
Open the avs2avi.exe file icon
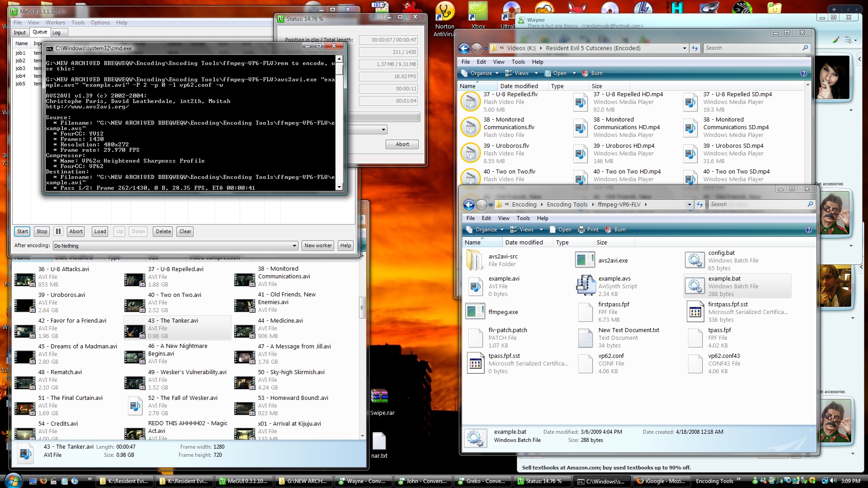[x=585, y=260]
